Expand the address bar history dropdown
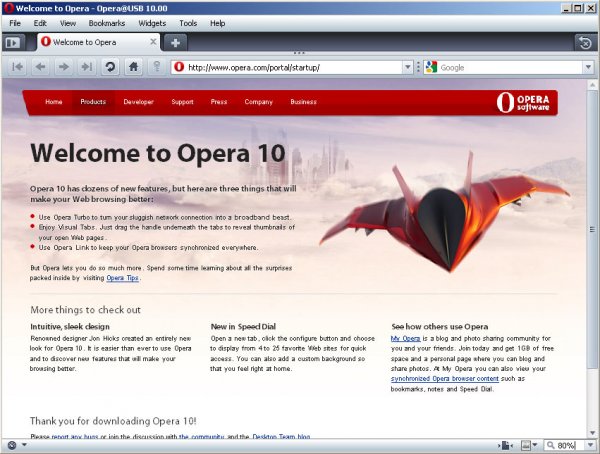This screenshot has width=600, height=454. coord(408,67)
